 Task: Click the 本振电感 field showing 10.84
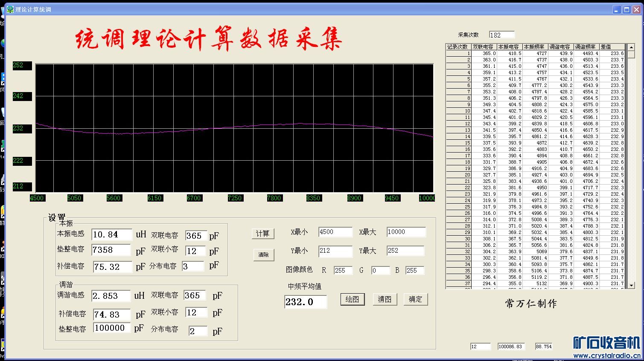coord(112,234)
